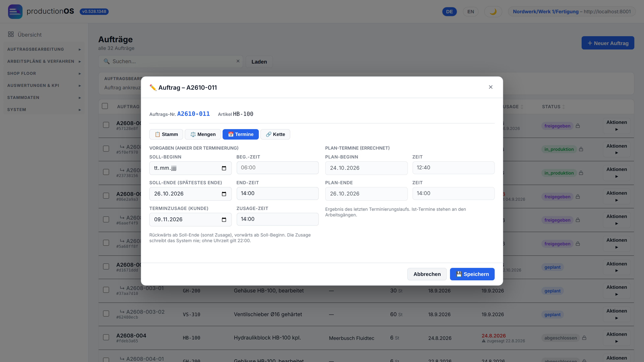
Task: Expand System sidebar section
Action: (44, 110)
